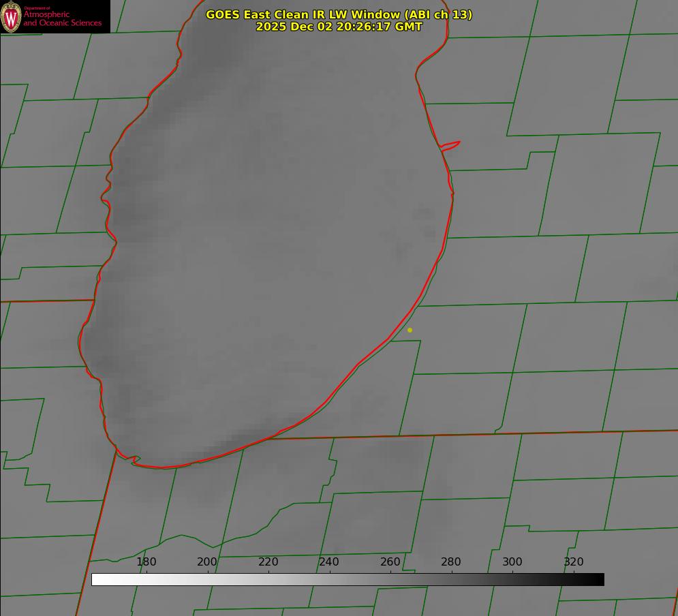Click the 180 label on the colorbar
Image resolution: width=678 pixels, height=616 pixels.
[x=147, y=561]
